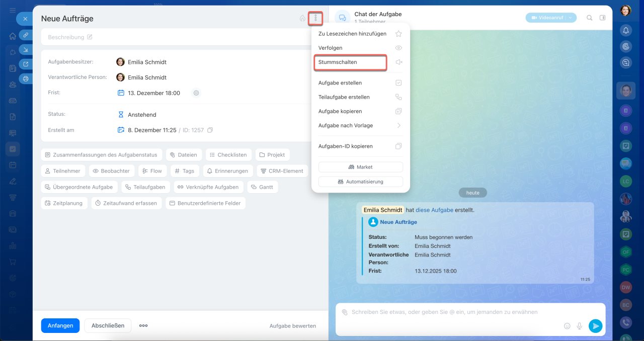Viewport: 644px width, 341px height.
Task: Close the task slider with the X button
Action: [x=25, y=19]
